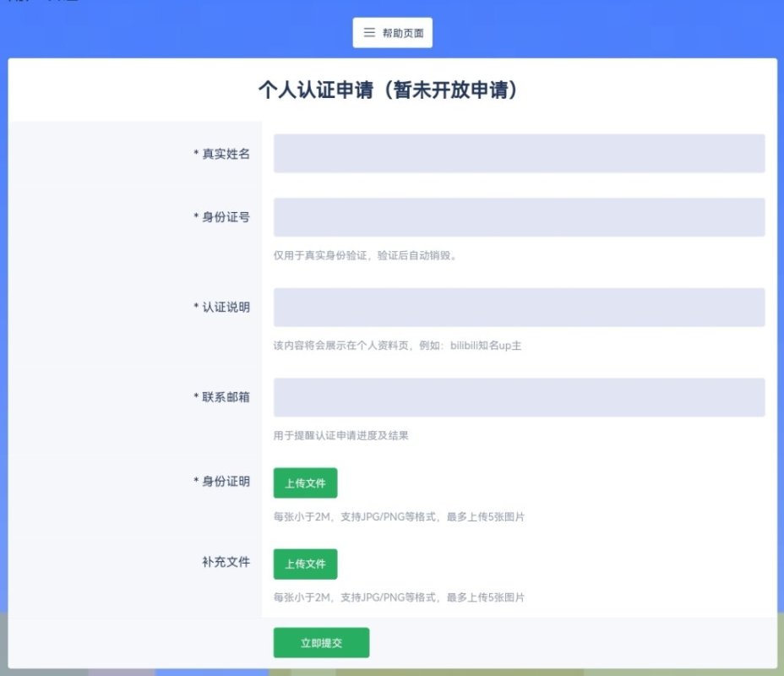This screenshot has width=784, height=676.
Task: Click the 身份证号 field label
Action: point(221,217)
